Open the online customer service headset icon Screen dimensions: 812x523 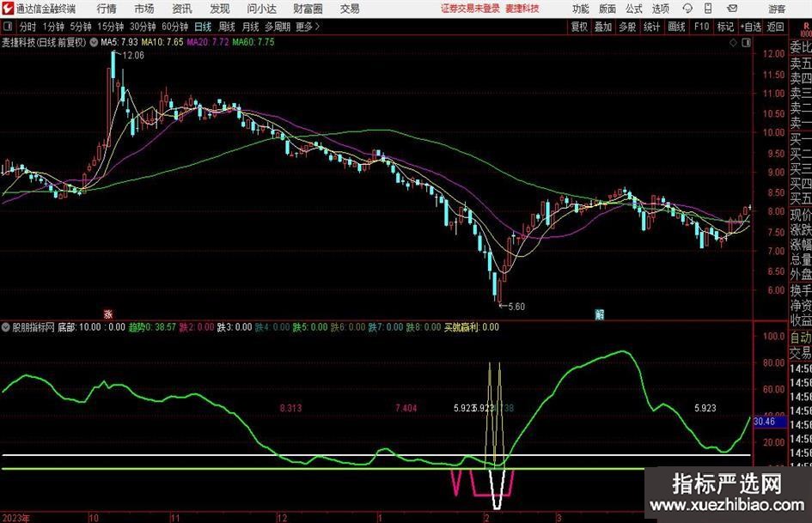tap(687, 9)
